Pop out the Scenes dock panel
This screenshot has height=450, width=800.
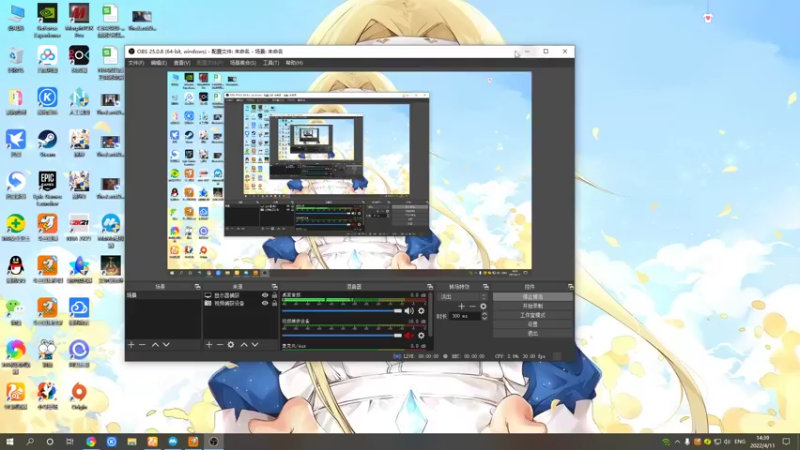point(197,287)
